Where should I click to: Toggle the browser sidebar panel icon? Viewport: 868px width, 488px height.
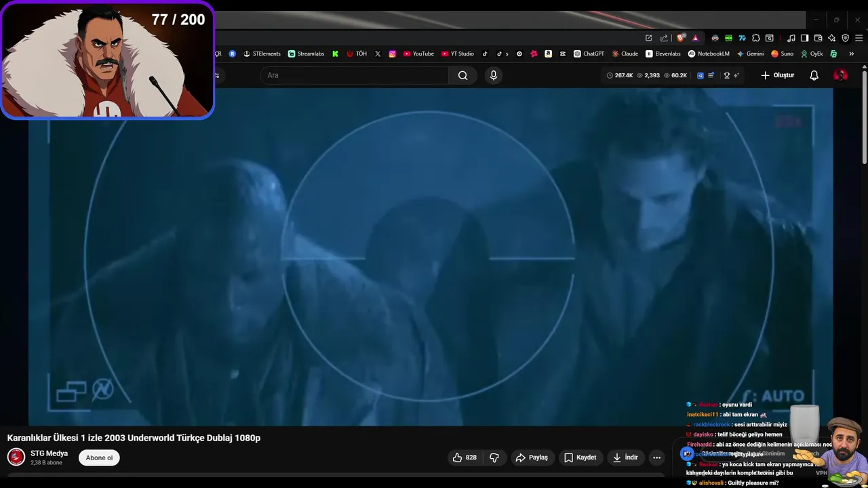(804, 38)
